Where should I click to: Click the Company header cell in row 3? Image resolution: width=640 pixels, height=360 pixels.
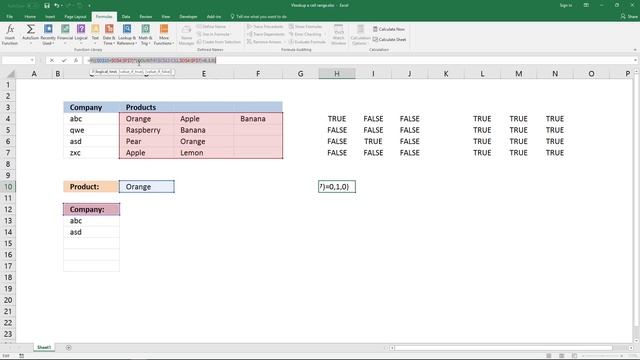91,107
